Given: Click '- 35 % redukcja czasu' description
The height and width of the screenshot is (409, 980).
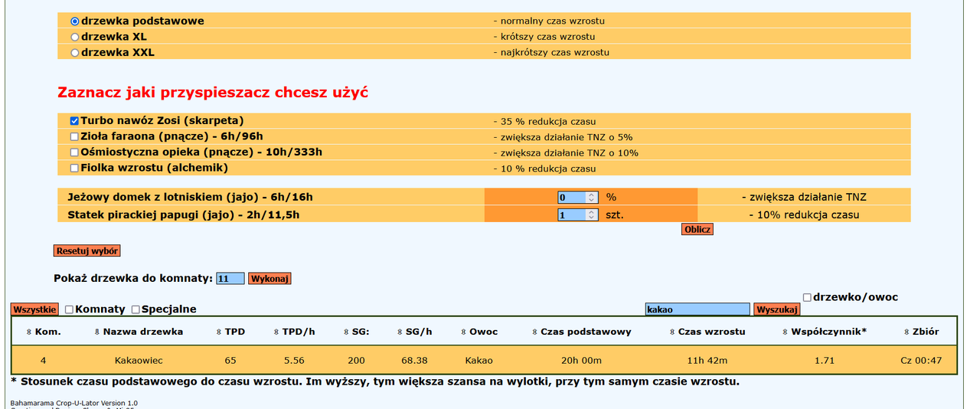Looking at the screenshot, I should pos(544,122).
